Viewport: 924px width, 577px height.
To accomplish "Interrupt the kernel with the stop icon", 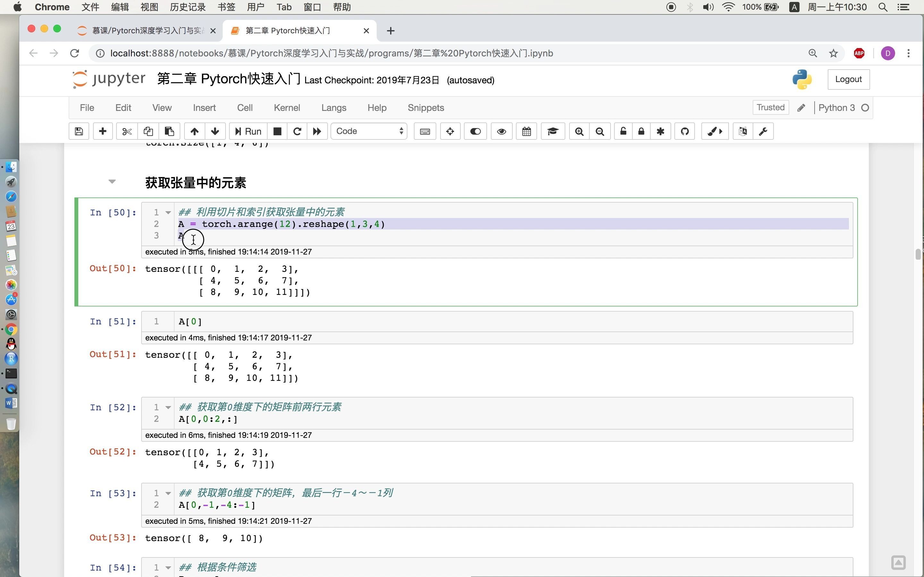I will (x=278, y=131).
